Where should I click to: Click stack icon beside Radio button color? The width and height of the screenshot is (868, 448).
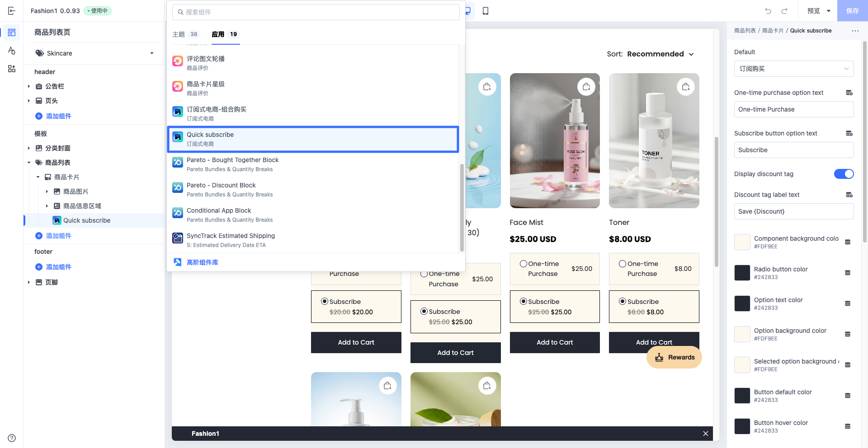coord(848,273)
